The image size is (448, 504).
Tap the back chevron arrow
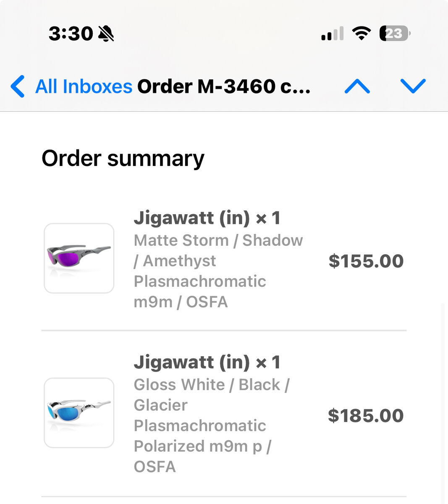18,87
